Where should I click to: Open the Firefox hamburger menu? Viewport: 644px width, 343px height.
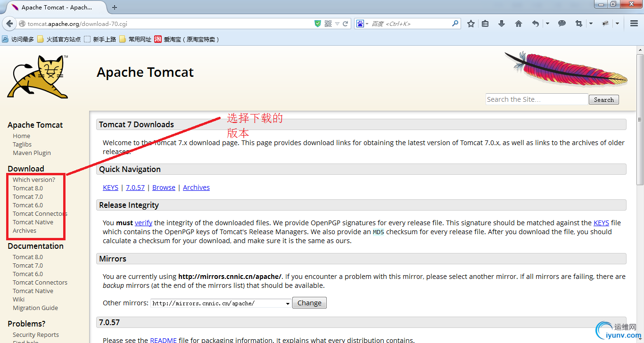[634, 24]
